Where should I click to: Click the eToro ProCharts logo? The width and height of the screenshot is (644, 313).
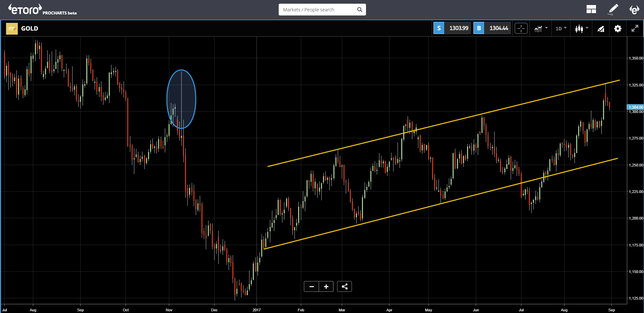42,9
